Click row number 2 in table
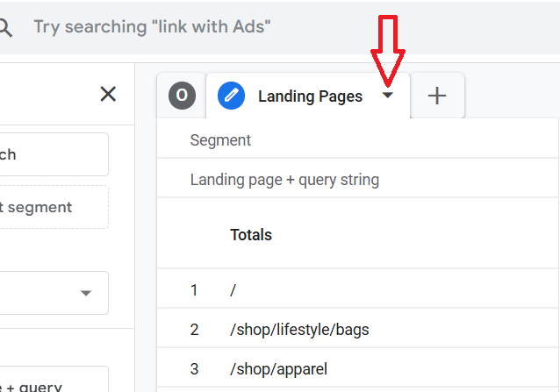 (x=194, y=330)
